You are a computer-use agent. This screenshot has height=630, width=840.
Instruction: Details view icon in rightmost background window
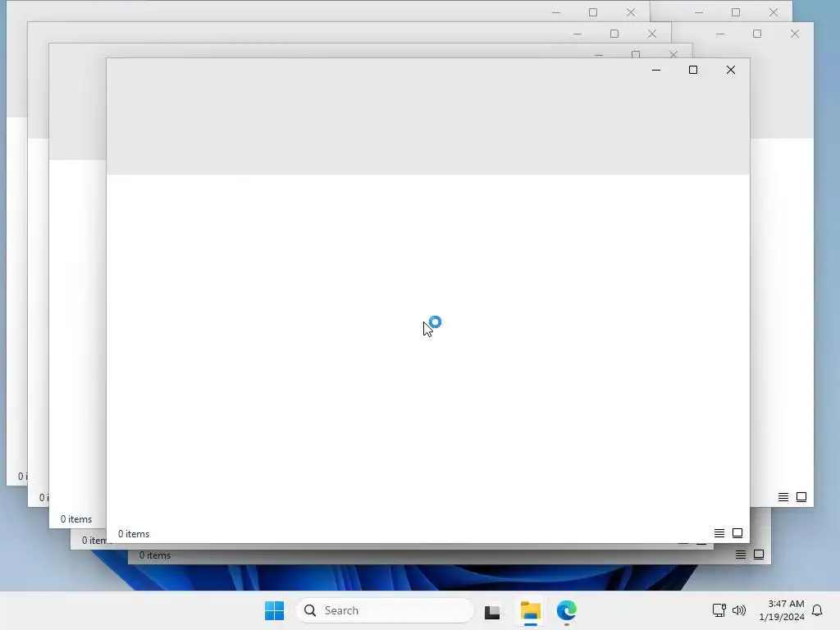pyautogui.click(x=783, y=497)
